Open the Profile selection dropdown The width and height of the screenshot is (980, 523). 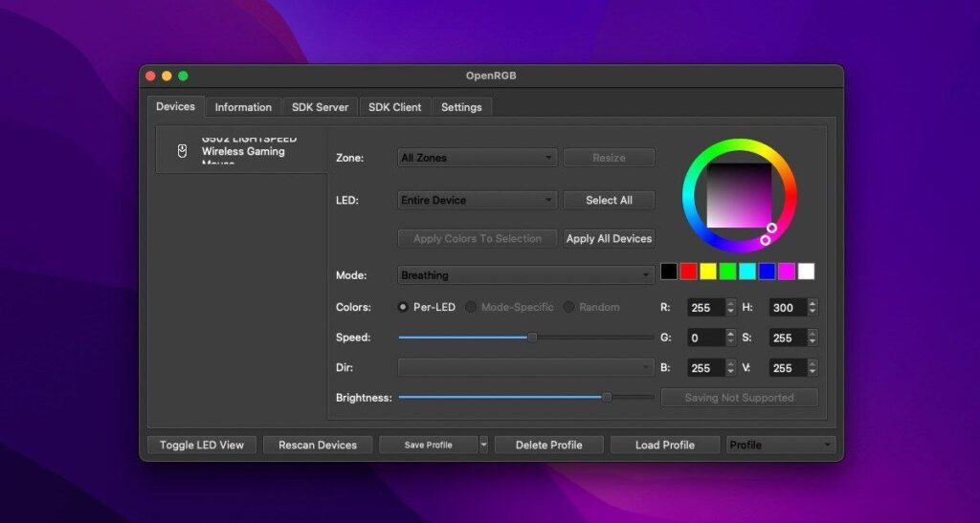point(781,445)
